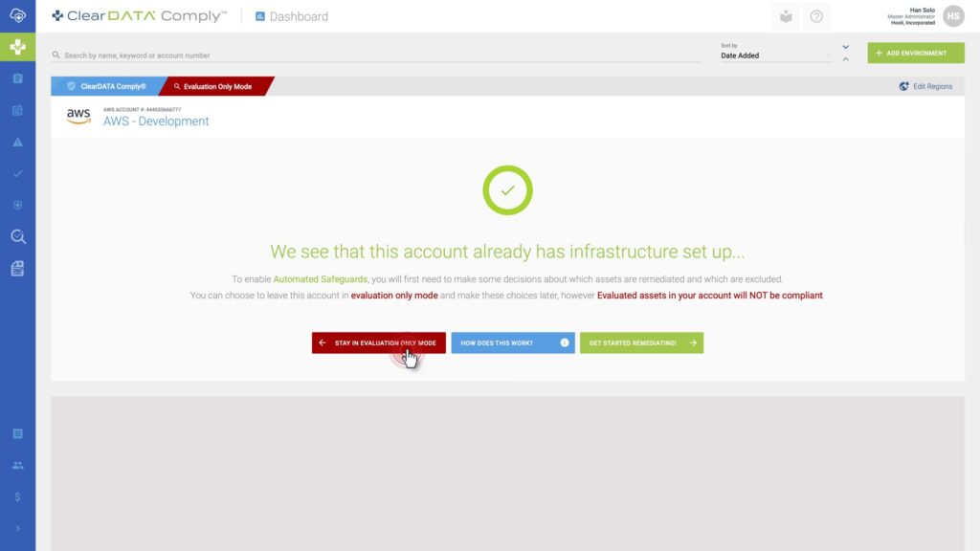980x551 pixels.
Task: Open the magnifier search sidebar icon
Action: pyautogui.click(x=17, y=237)
